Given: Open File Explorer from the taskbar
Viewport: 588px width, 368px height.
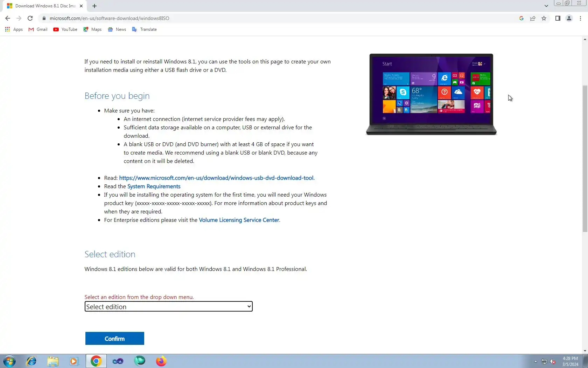Looking at the screenshot, I should [x=53, y=361].
